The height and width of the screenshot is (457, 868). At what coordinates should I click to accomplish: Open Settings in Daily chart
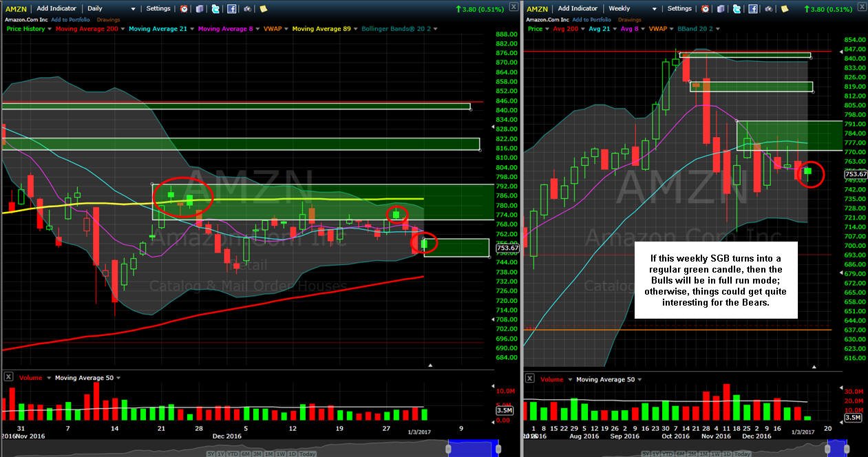158,8
